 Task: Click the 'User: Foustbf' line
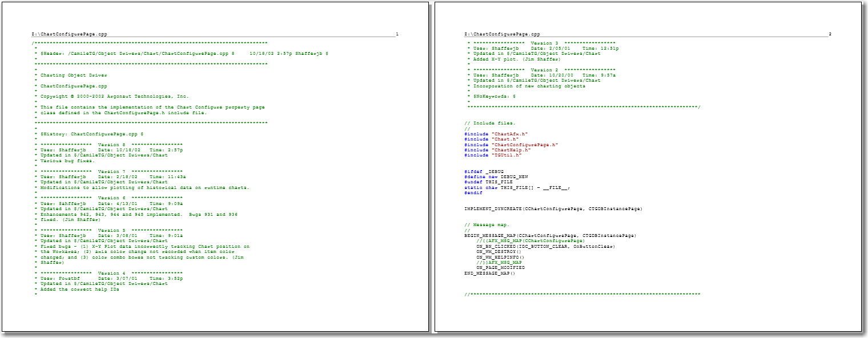pos(108,279)
